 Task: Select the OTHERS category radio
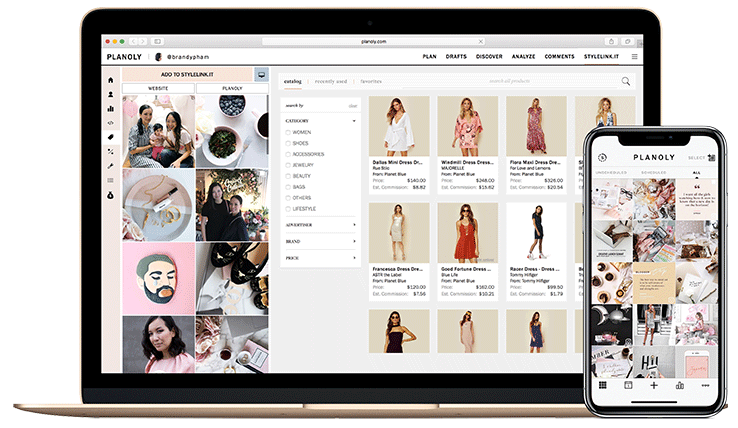pos(288,198)
